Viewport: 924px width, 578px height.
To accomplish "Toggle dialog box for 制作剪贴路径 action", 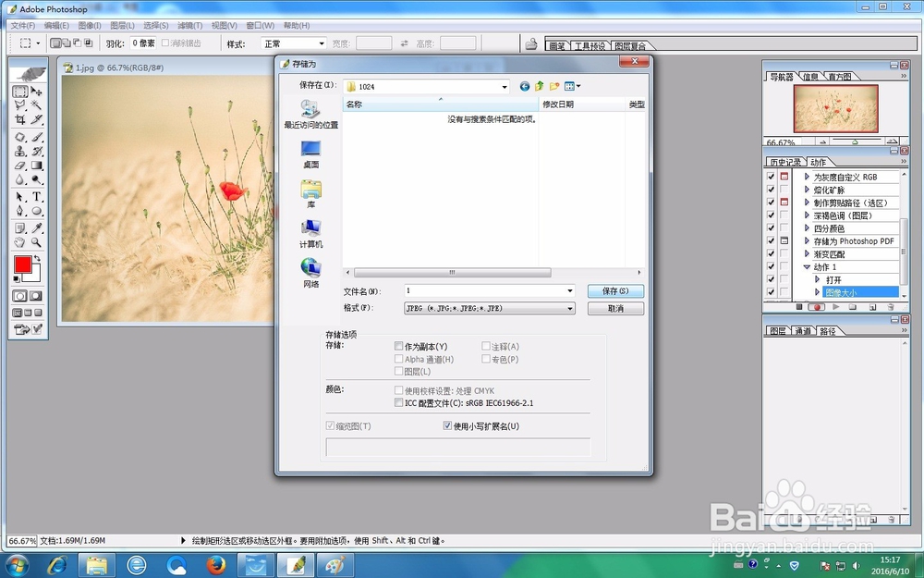I will click(x=784, y=203).
